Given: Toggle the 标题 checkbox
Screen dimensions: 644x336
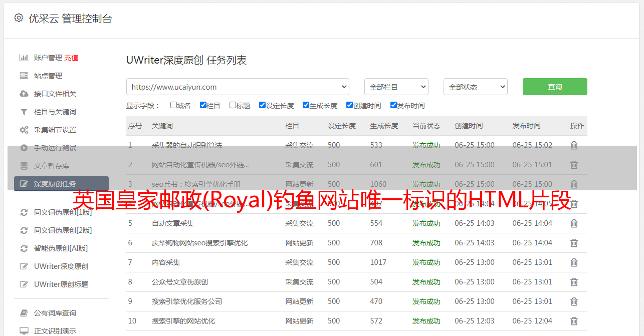Looking at the screenshot, I should (233, 105).
